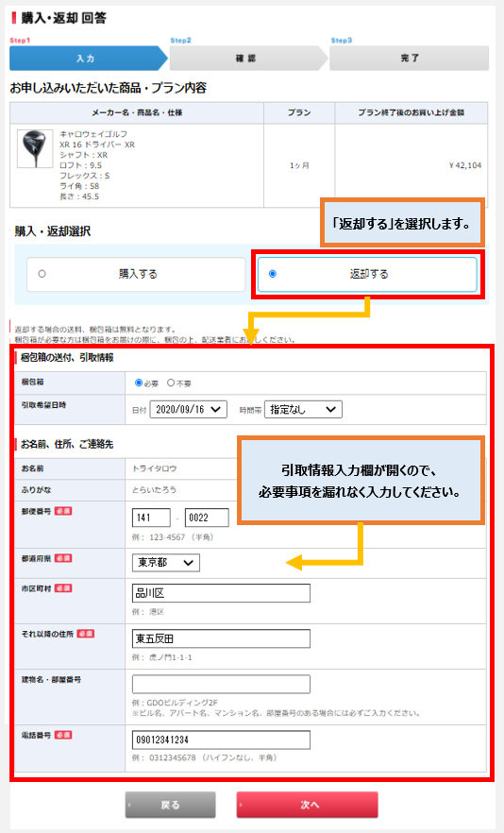This screenshot has height=833, width=504.
Task: Click the first postal code field 141
Action: (151, 518)
